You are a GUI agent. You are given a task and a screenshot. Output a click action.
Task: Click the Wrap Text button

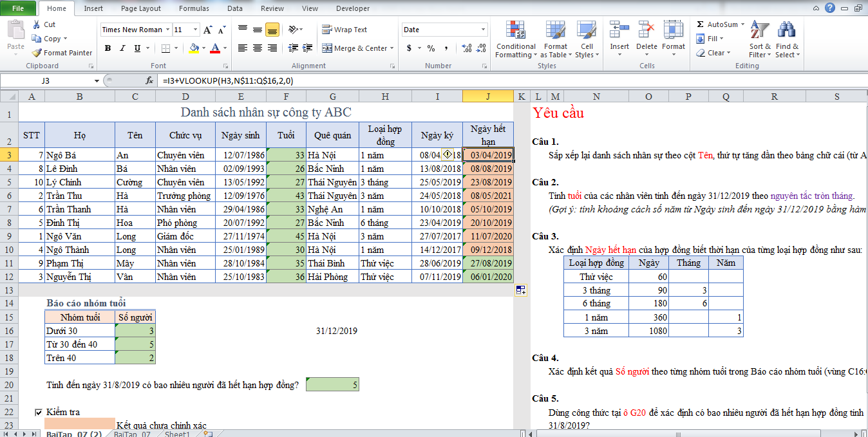pos(345,30)
